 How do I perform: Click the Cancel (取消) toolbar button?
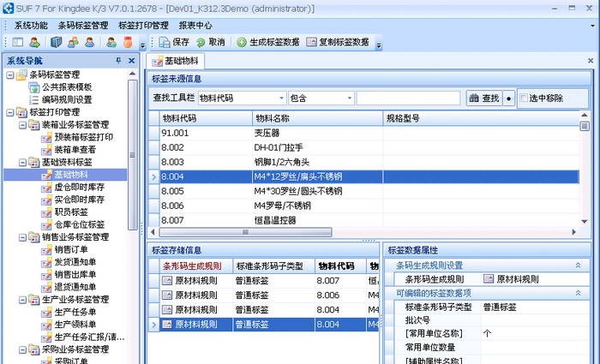[210, 43]
